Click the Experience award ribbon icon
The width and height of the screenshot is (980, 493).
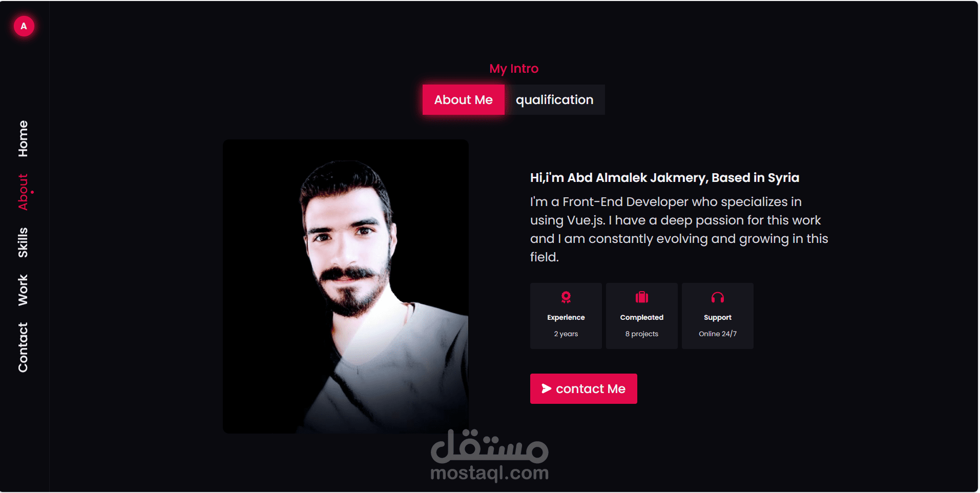point(566,297)
